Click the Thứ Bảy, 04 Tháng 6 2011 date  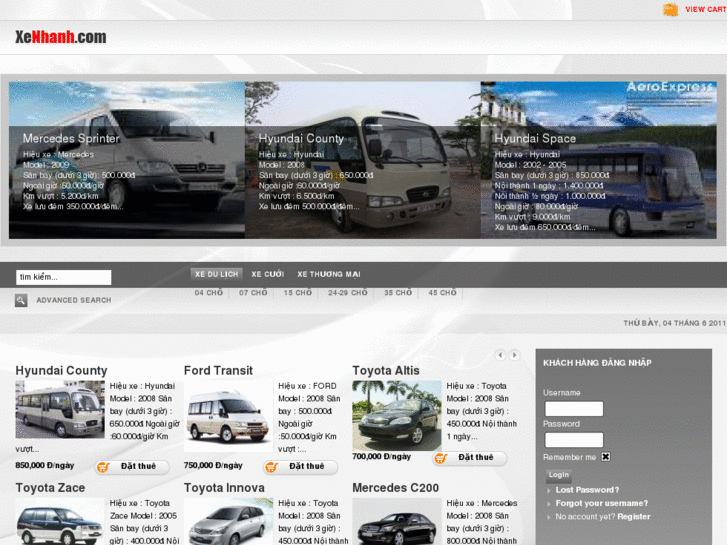click(675, 323)
